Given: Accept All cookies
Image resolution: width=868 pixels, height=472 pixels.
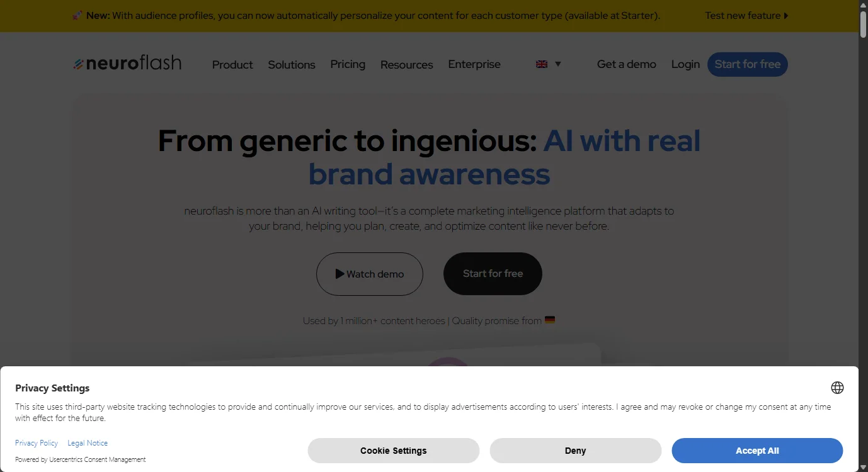Looking at the screenshot, I should (757, 451).
